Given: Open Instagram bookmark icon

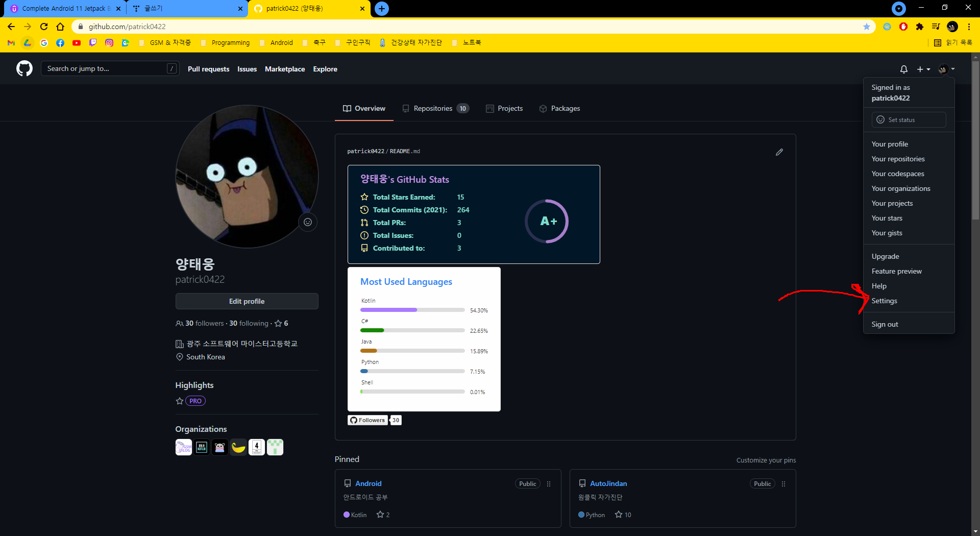Looking at the screenshot, I should [109, 43].
